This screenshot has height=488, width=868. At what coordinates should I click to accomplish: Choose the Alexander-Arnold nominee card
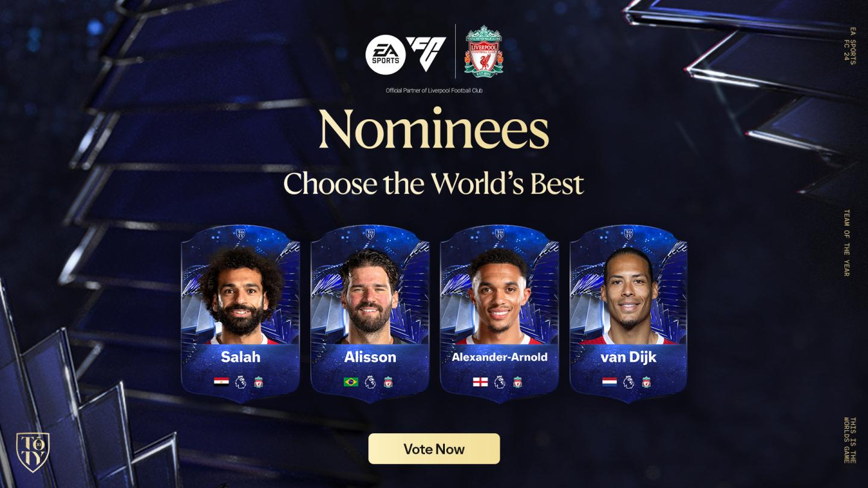500,313
